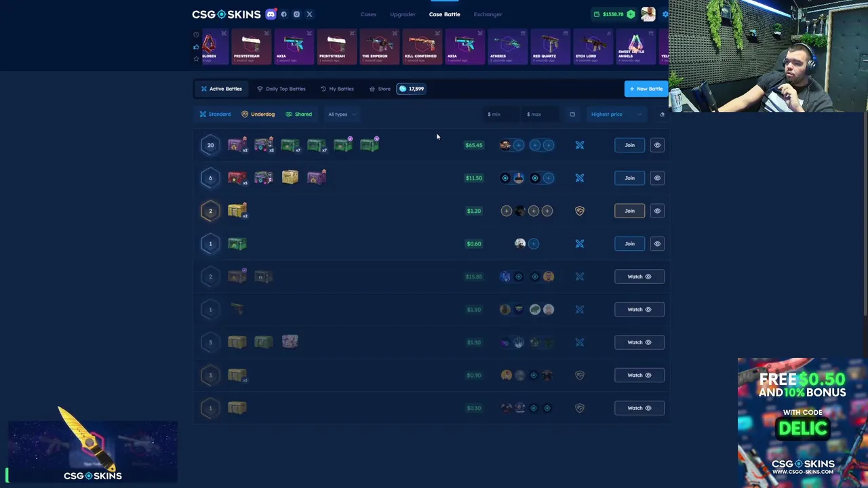This screenshot has height=488, width=868.
Task: Join the $0.60 battle
Action: click(x=630, y=244)
